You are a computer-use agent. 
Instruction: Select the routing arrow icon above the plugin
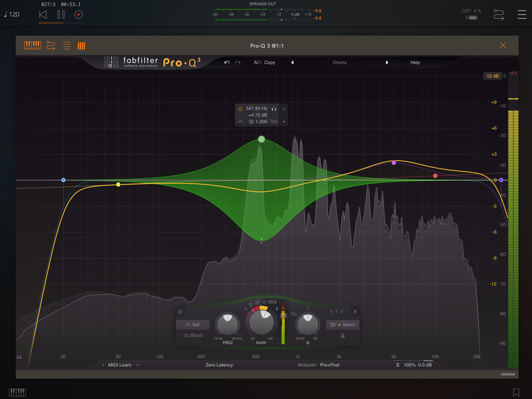(50, 45)
